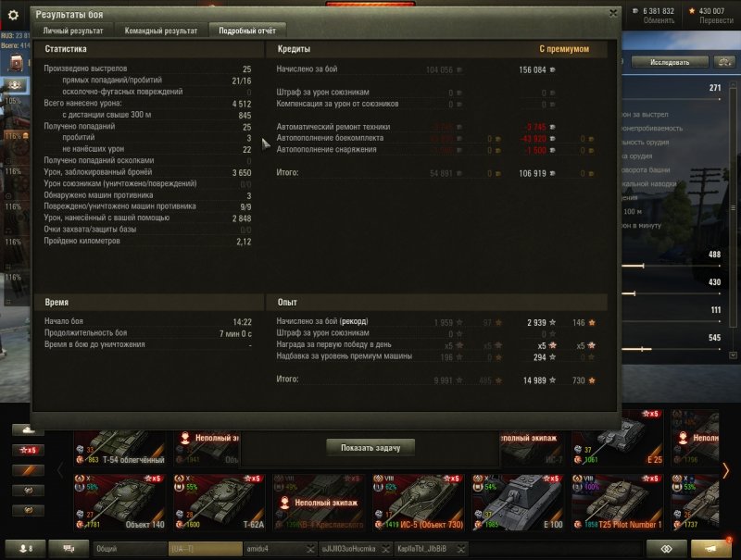Open the Командный результат tab

[x=161, y=31]
